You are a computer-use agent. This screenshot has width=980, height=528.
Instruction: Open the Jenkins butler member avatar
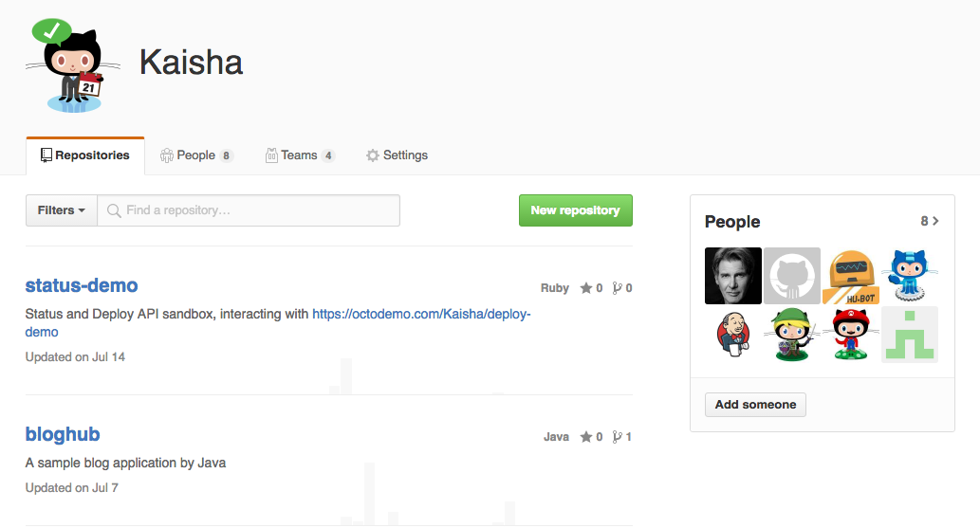pos(733,335)
